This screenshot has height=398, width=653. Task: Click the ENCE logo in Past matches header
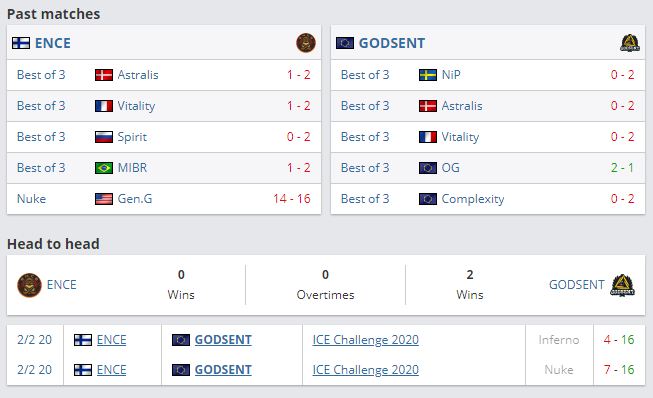[x=306, y=43]
